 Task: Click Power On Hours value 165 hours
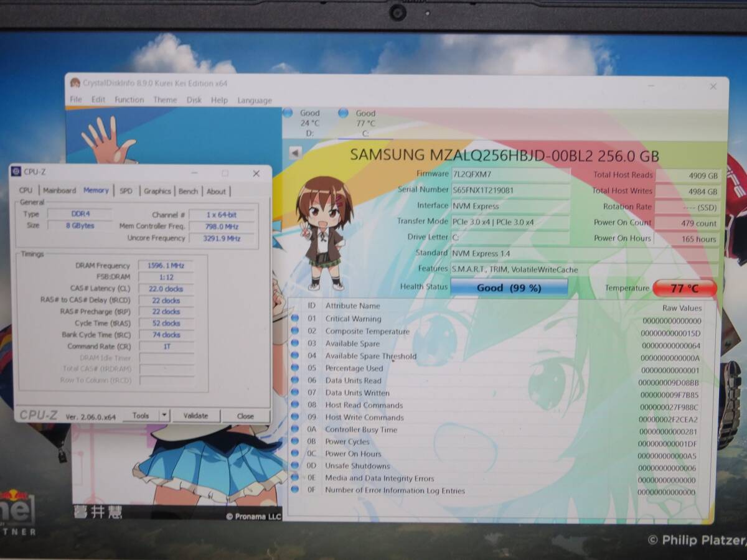tap(687, 239)
